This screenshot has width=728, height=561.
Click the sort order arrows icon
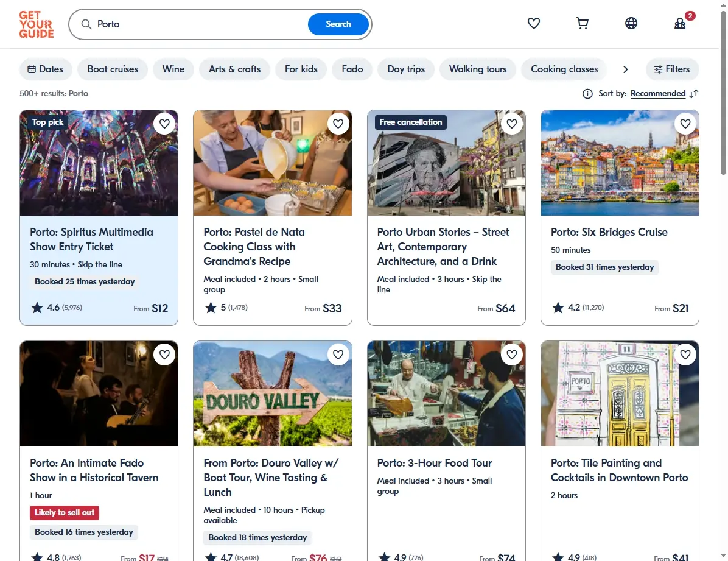(x=694, y=94)
